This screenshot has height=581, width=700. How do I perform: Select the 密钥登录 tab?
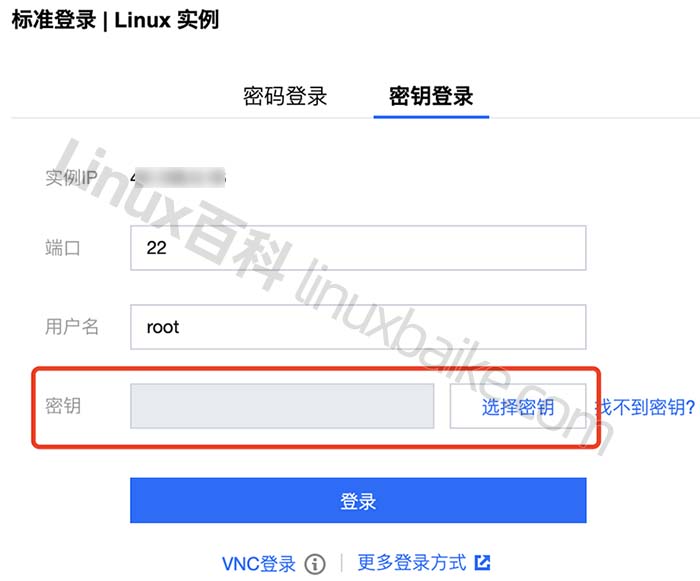point(431,96)
